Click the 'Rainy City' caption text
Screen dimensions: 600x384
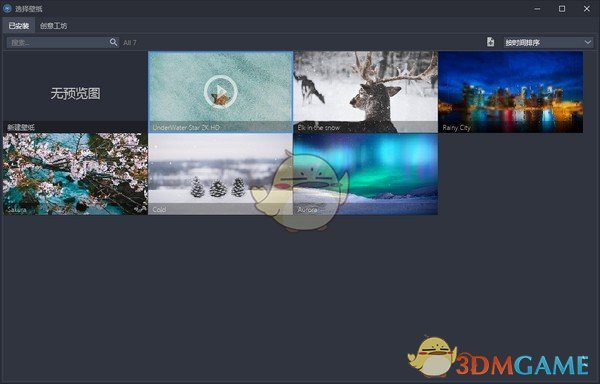coord(456,128)
